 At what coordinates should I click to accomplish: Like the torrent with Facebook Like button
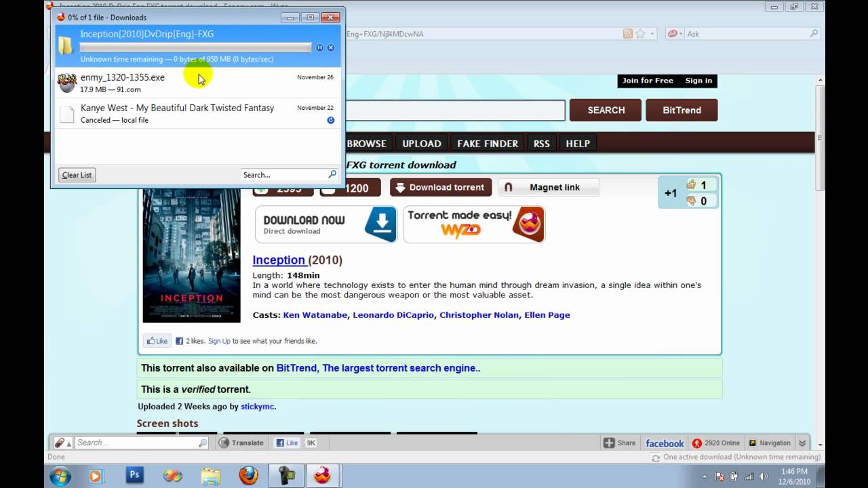pyautogui.click(x=157, y=341)
